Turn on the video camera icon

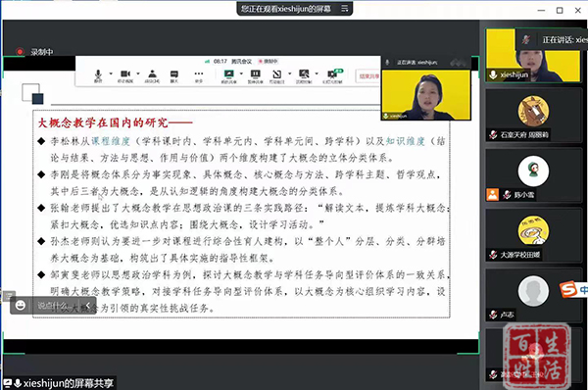(x=125, y=75)
